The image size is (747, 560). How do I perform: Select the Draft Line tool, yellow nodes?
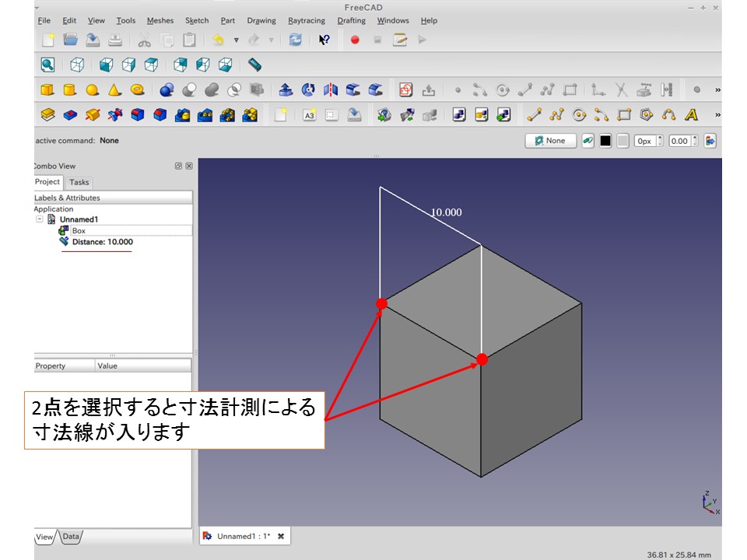(534, 115)
